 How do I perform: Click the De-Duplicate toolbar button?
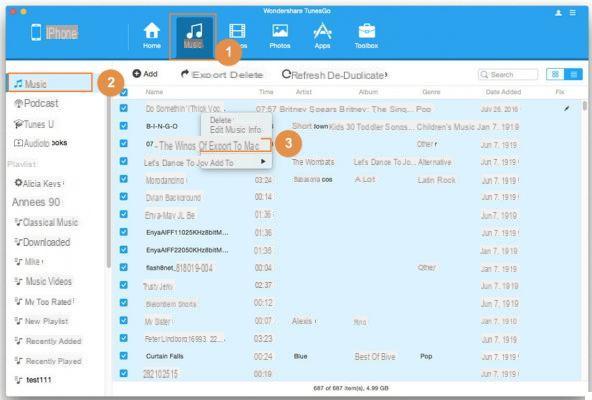pyautogui.click(x=357, y=75)
